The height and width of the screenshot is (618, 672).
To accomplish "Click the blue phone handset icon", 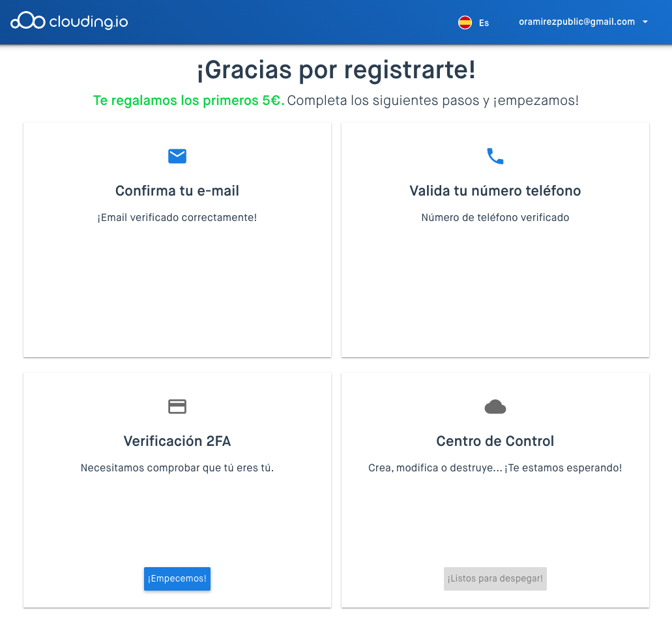I will [x=495, y=156].
